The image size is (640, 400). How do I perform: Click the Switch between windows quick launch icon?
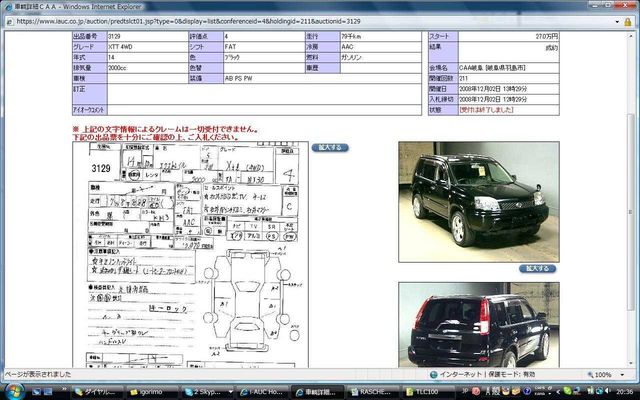pyautogui.click(x=48, y=392)
